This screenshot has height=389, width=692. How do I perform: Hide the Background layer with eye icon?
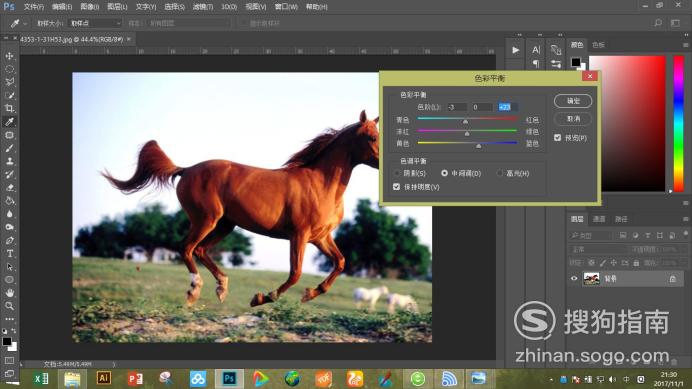(574, 279)
